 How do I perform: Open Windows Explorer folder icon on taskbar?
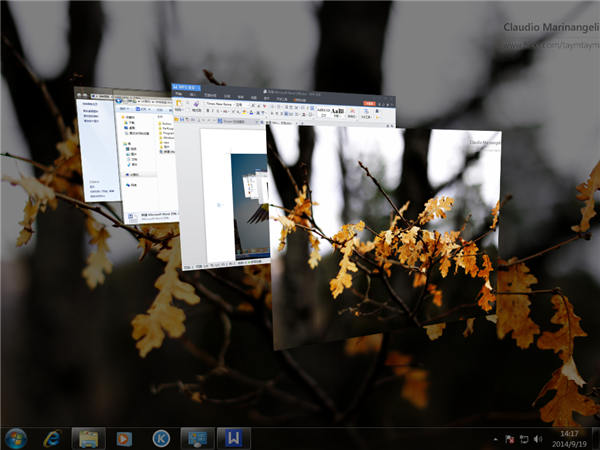(x=88, y=438)
